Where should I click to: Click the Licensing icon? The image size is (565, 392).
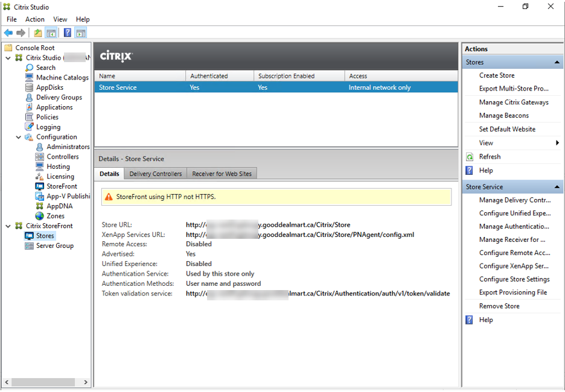point(40,176)
